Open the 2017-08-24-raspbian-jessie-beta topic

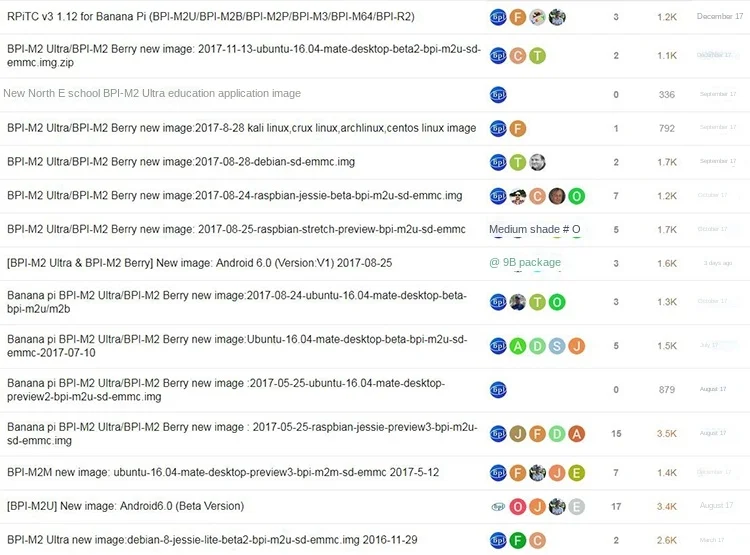tap(234, 196)
